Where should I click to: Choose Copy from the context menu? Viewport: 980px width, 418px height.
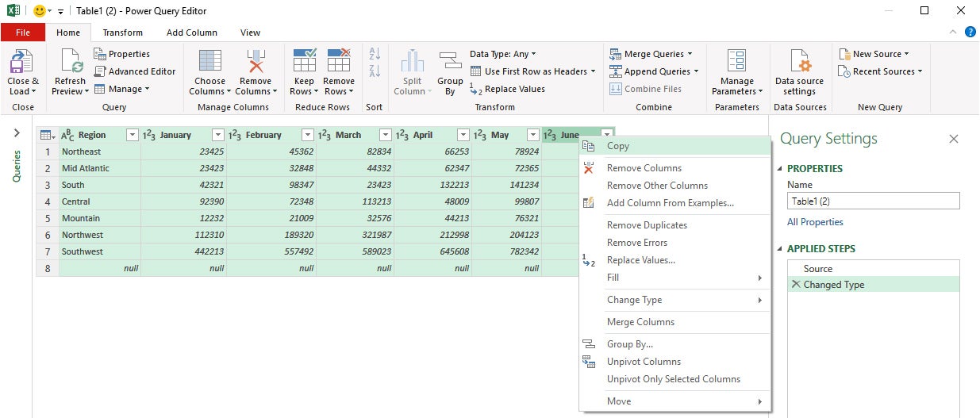pos(675,146)
